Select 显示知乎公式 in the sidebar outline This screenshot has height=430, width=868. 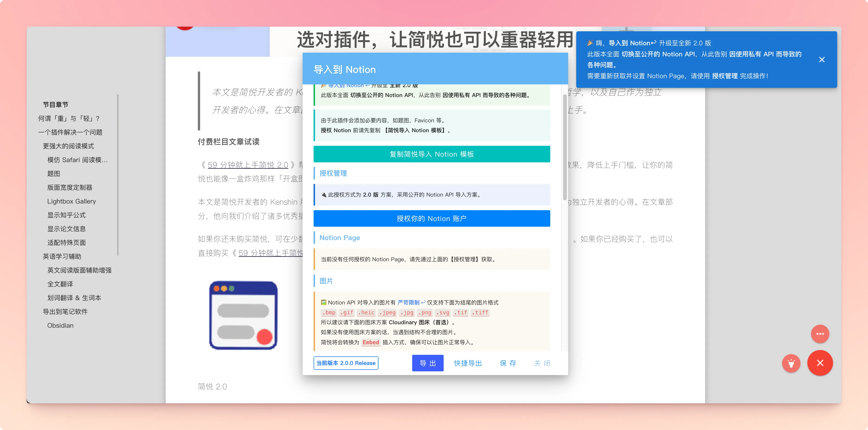66,215
